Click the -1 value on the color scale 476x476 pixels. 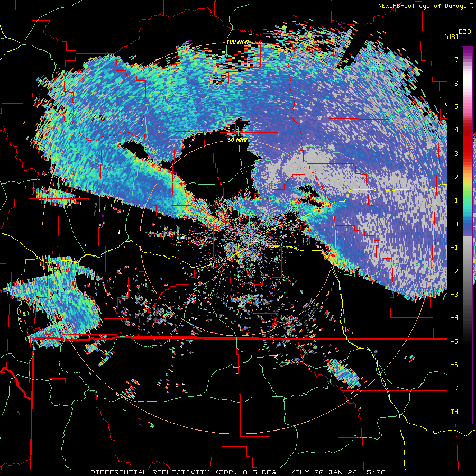click(x=454, y=248)
